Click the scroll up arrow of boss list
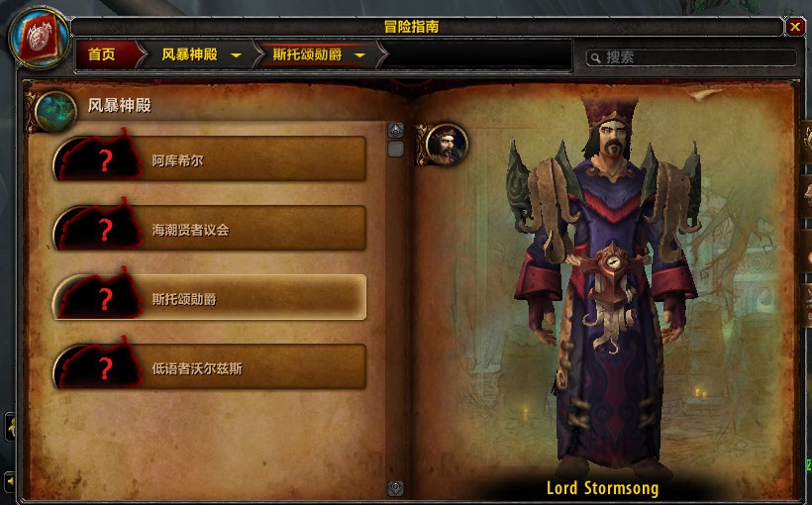This screenshot has width=812, height=505. click(x=396, y=130)
